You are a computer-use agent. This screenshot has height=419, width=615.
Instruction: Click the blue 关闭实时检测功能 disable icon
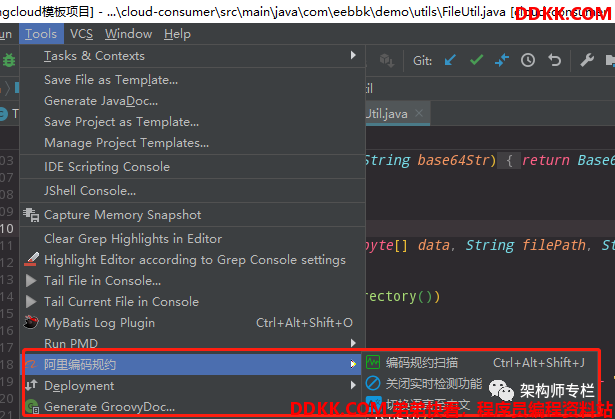[x=373, y=383]
